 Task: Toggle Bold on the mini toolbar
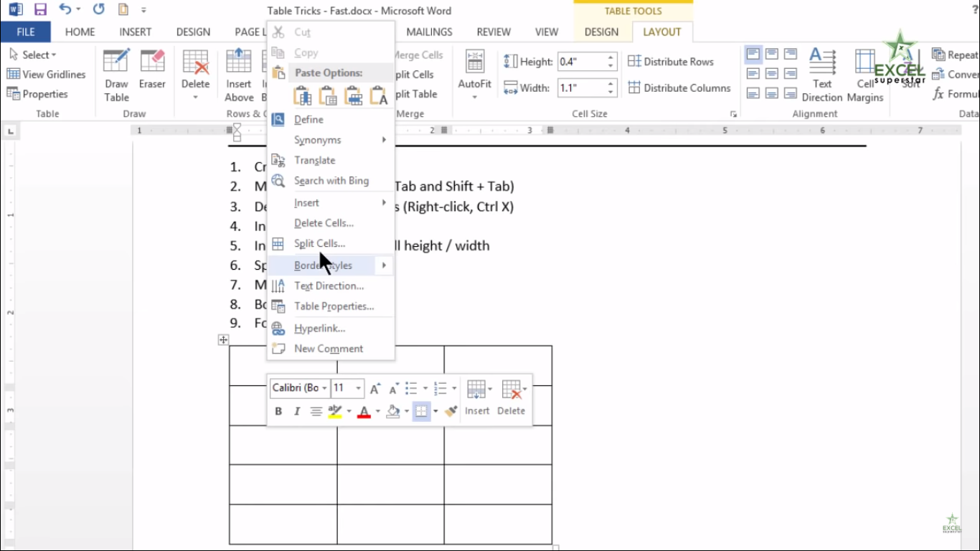[x=278, y=411]
